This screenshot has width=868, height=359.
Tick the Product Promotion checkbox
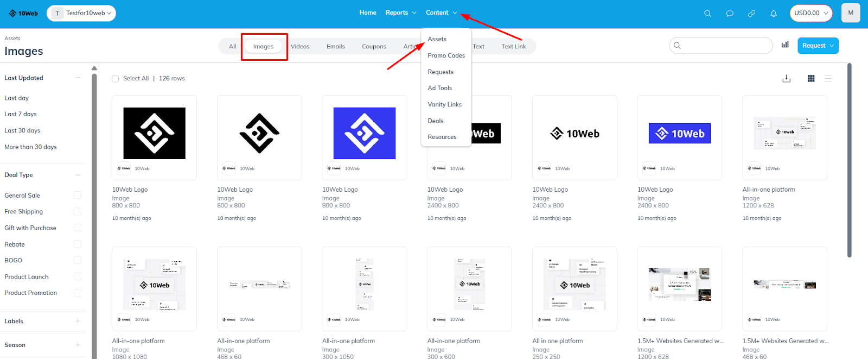click(78, 293)
